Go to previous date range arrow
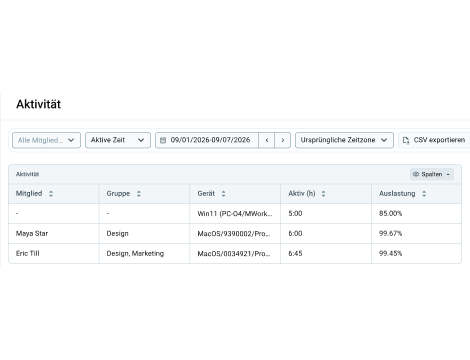This screenshot has height=360, width=470. pyautogui.click(x=267, y=140)
